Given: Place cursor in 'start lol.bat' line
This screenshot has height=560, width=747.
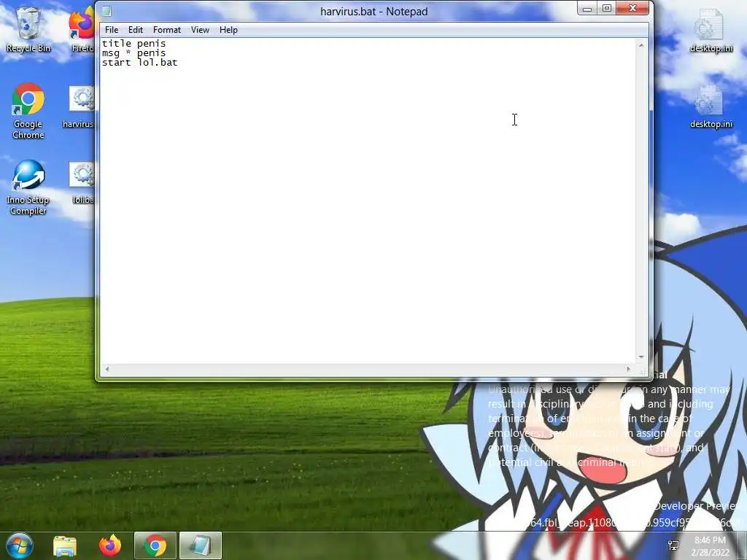Looking at the screenshot, I should (139, 63).
